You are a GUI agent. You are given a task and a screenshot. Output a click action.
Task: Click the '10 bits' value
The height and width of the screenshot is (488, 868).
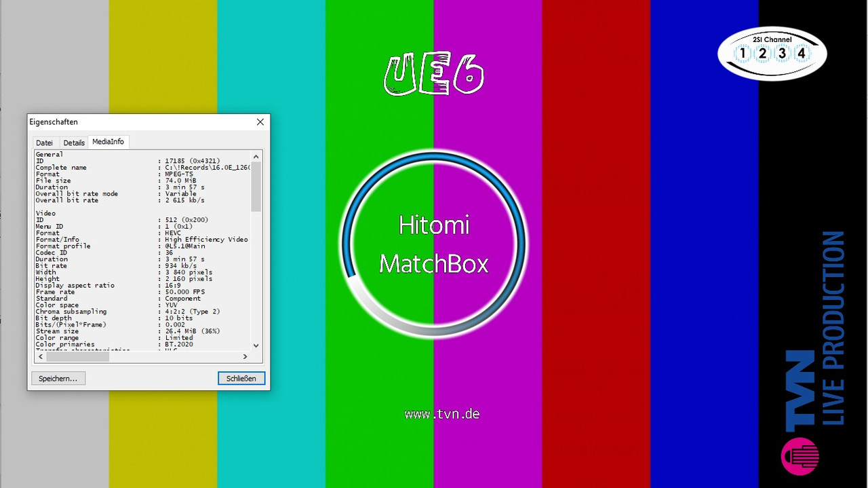(x=178, y=318)
